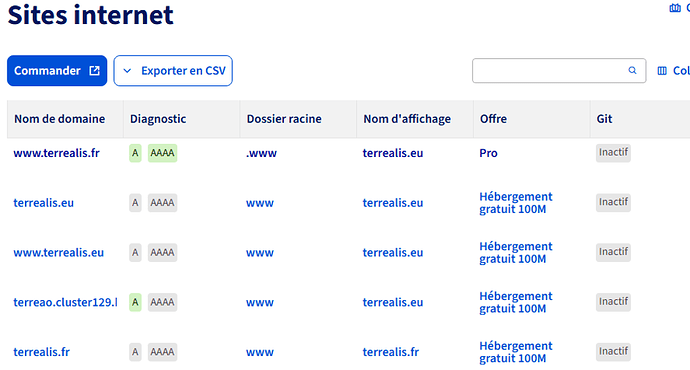Open the terrealis.eu domain link

click(44, 203)
